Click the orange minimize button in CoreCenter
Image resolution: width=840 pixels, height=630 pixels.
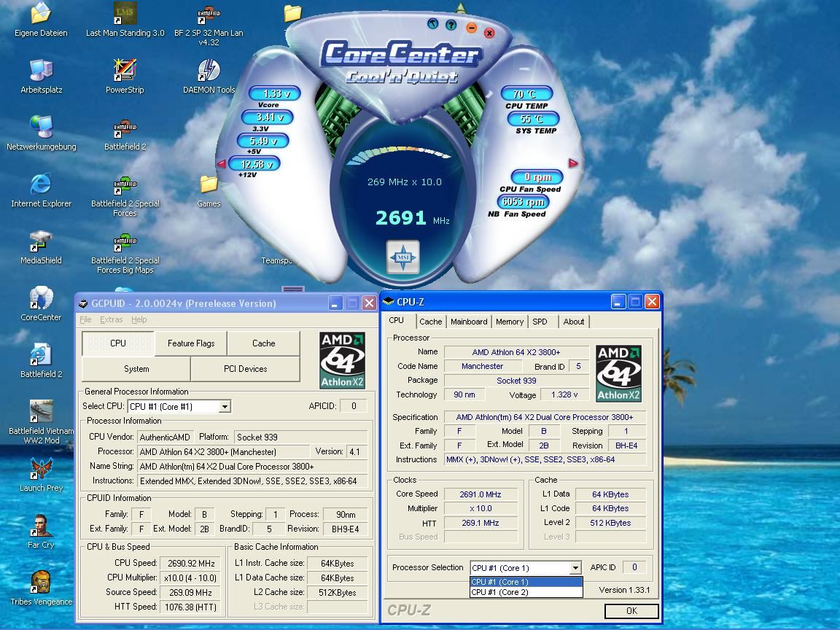472,28
